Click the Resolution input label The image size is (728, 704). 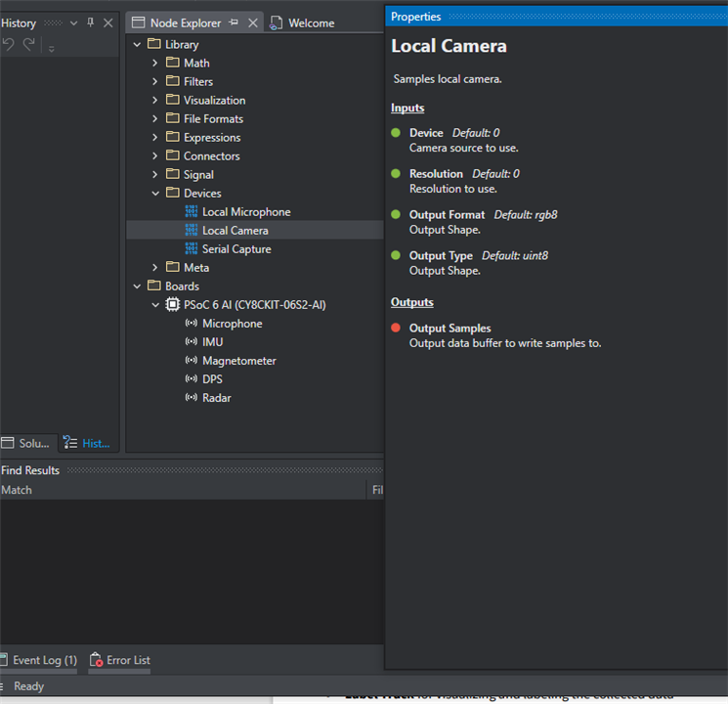click(436, 174)
